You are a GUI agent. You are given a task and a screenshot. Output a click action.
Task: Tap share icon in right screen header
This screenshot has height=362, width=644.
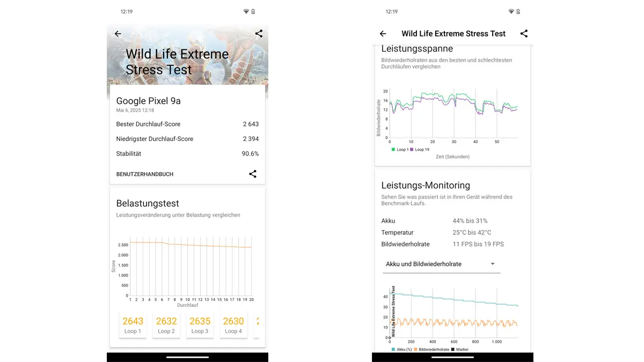[x=524, y=34]
